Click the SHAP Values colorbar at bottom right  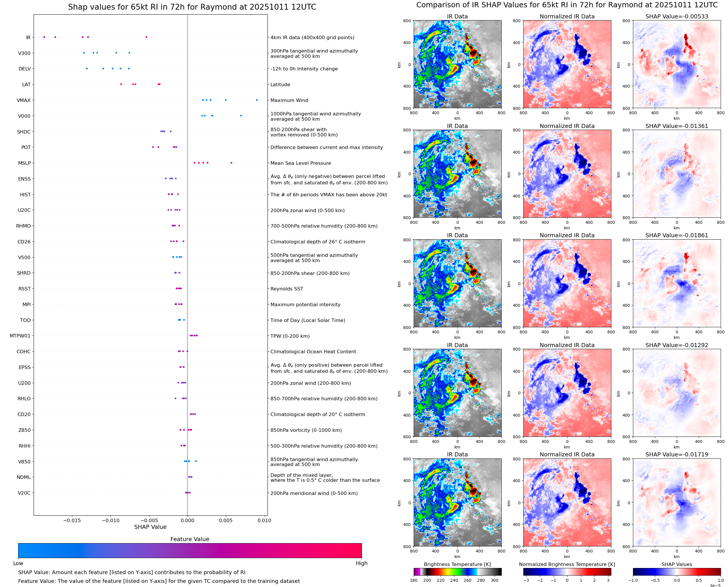coord(677,572)
